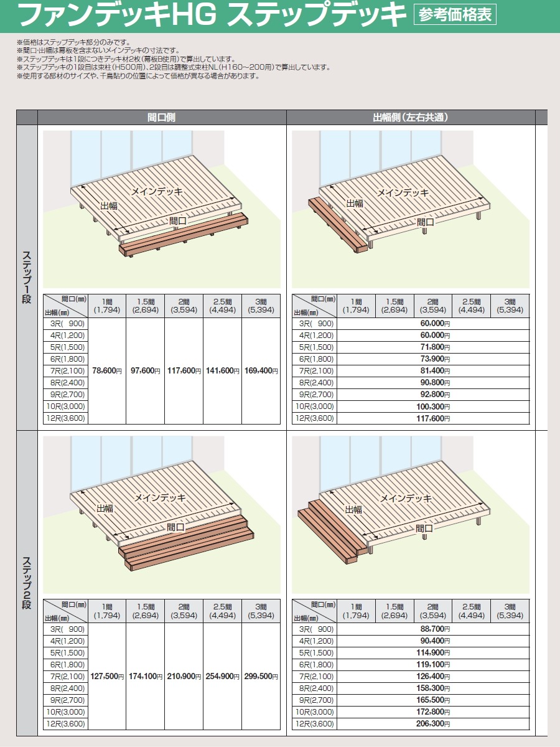Select the note starting "※使用する部材のサイズや"
Screen dimensions: 560x747
pyautogui.click(x=138, y=76)
